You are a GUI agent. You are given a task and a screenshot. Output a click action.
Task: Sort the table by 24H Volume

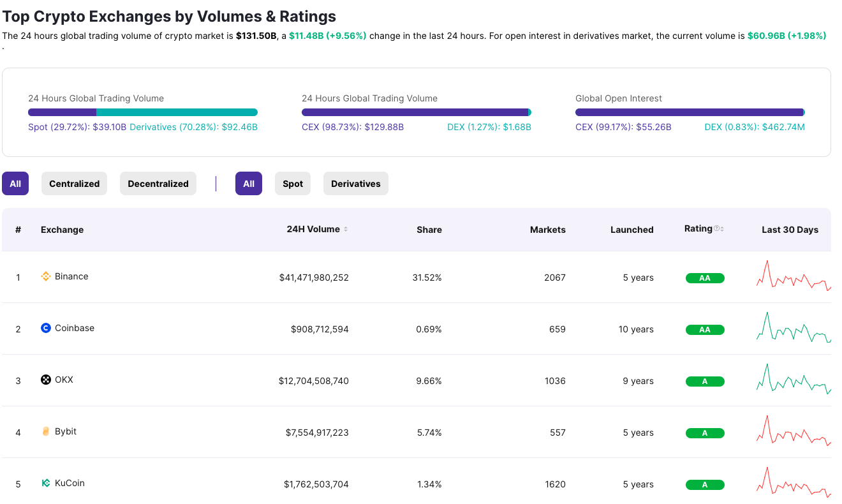[x=316, y=229]
